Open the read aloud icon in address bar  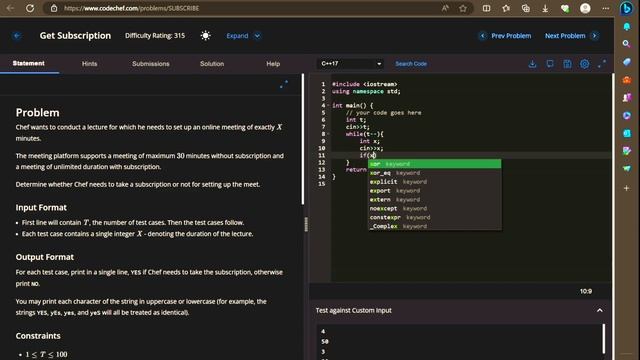click(445, 8)
